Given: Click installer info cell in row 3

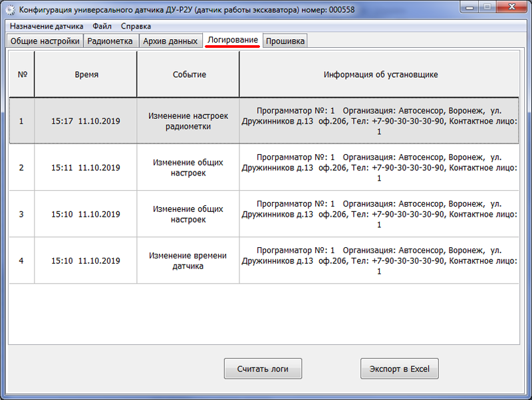Looking at the screenshot, I should [379, 214].
